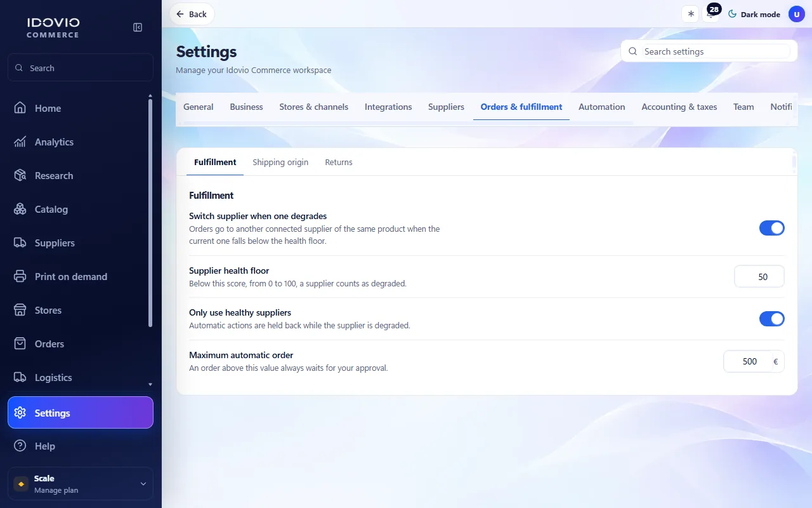The height and width of the screenshot is (508, 812).
Task: Click the Idovio Commerce logo
Action: pyautogui.click(x=53, y=27)
